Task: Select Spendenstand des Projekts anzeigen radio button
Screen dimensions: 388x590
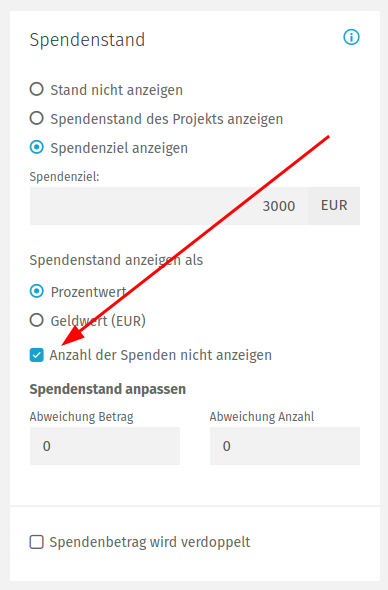Action: pyautogui.click(x=37, y=118)
